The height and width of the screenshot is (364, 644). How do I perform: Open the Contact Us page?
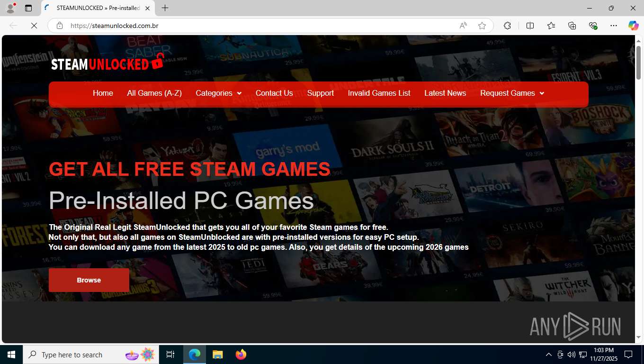pos(274,93)
